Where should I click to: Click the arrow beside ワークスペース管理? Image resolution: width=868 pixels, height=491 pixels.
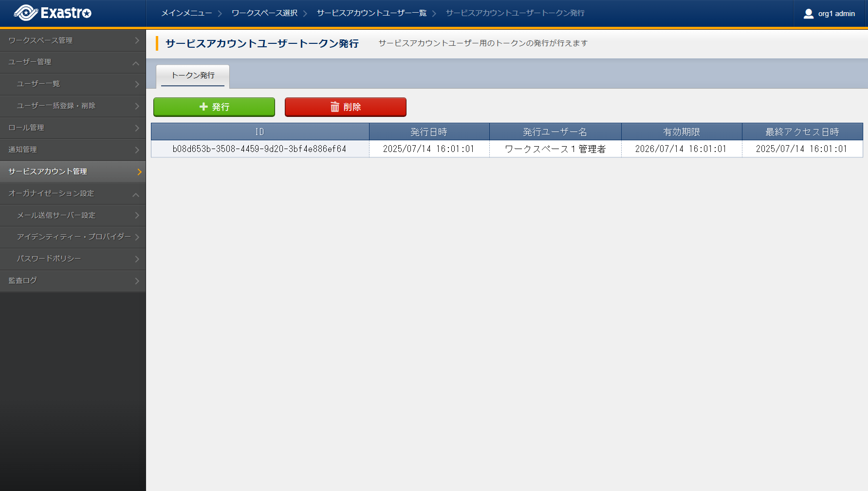(x=137, y=40)
